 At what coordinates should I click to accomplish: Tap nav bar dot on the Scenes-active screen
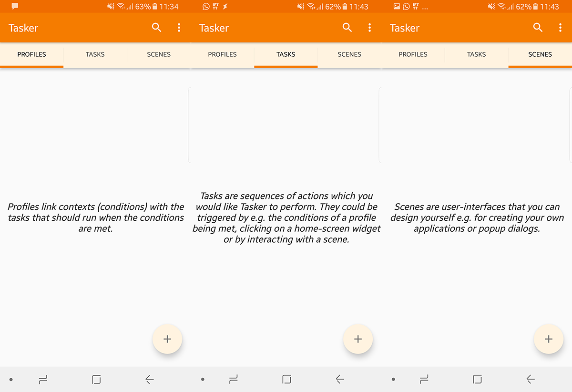(x=393, y=380)
